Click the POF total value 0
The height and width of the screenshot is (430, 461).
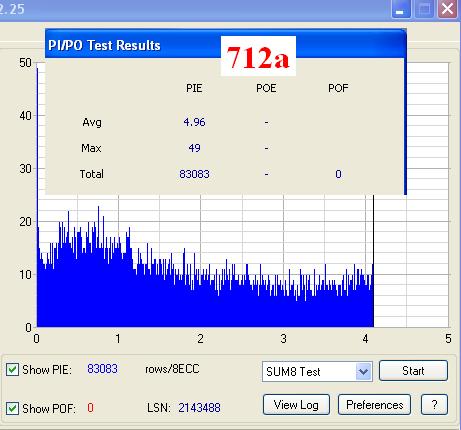pos(338,174)
